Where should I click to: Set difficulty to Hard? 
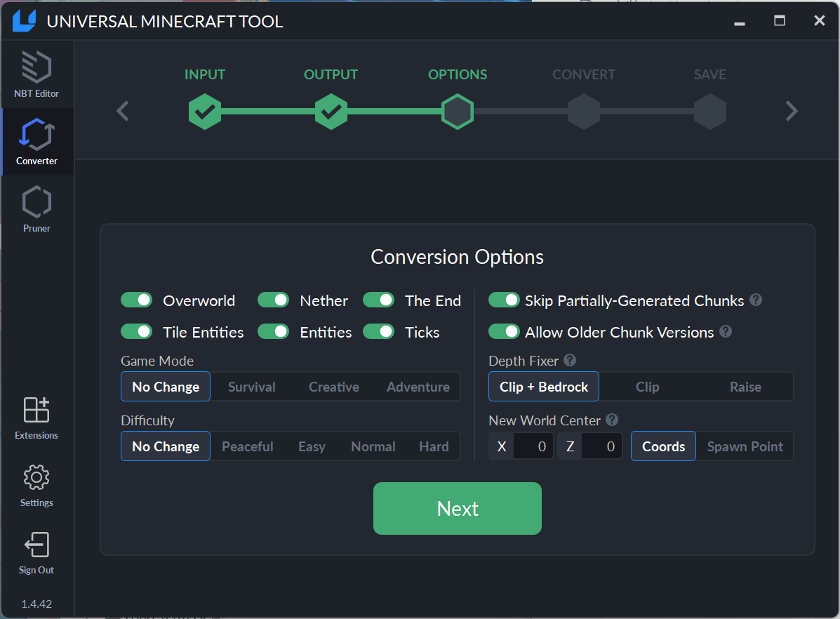click(434, 446)
